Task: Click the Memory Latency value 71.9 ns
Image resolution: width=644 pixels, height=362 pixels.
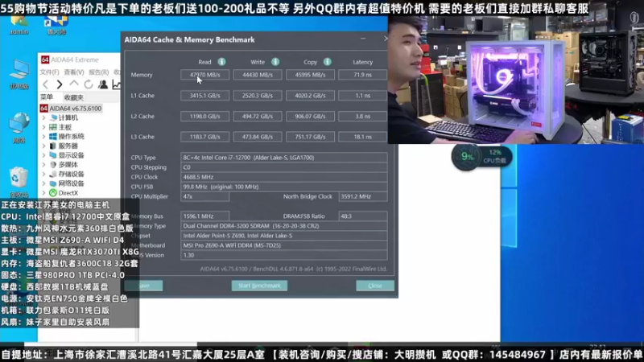Action: [363, 75]
